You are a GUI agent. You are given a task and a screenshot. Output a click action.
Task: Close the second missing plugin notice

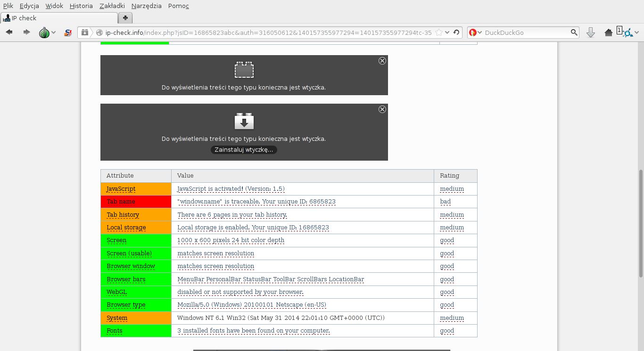[382, 109]
